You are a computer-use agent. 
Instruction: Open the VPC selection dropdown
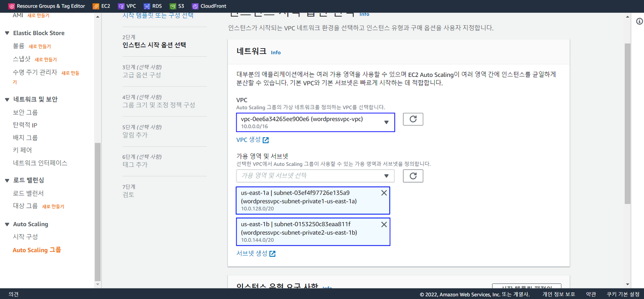coord(315,122)
